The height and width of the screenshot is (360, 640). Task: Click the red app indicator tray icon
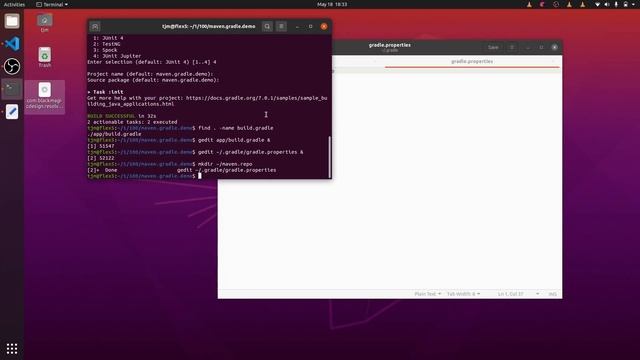coord(542,4)
